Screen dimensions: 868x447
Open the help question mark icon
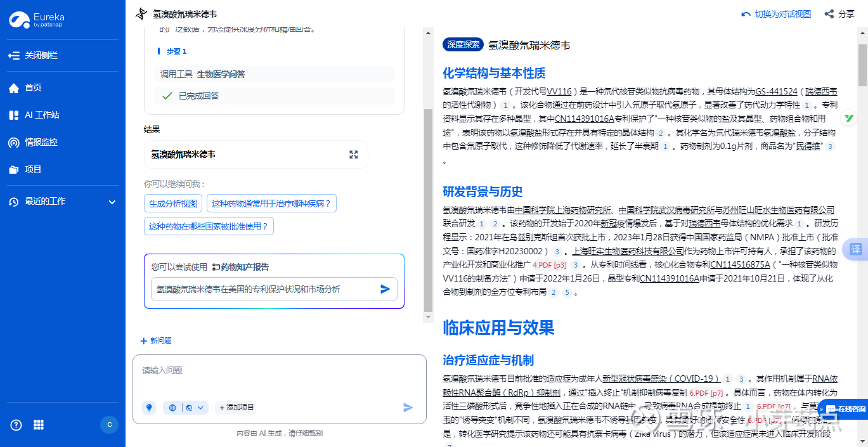(x=16, y=425)
